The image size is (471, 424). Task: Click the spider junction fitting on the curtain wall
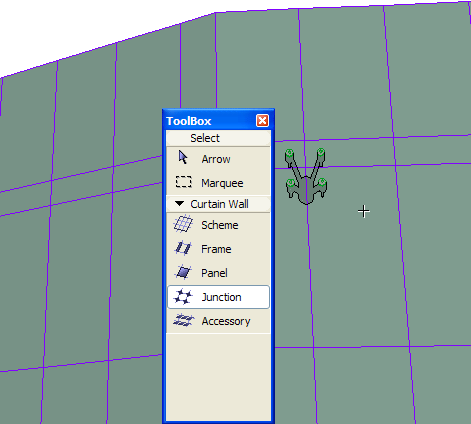[306, 176]
